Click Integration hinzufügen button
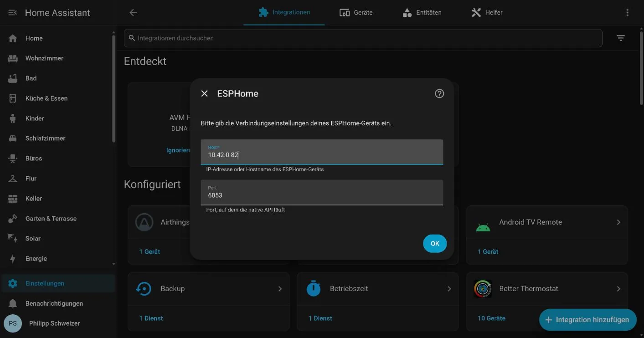Screen dimensions: 644x338 coord(587,320)
